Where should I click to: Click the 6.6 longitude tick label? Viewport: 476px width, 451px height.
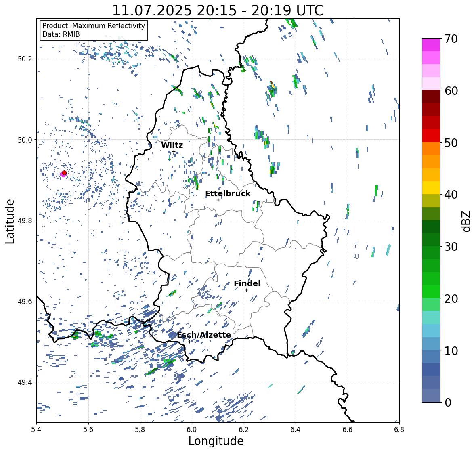point(348,430)
